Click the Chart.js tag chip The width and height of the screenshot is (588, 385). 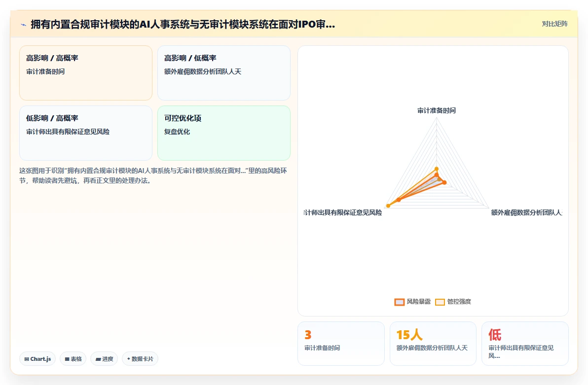[x=37, y=359]
